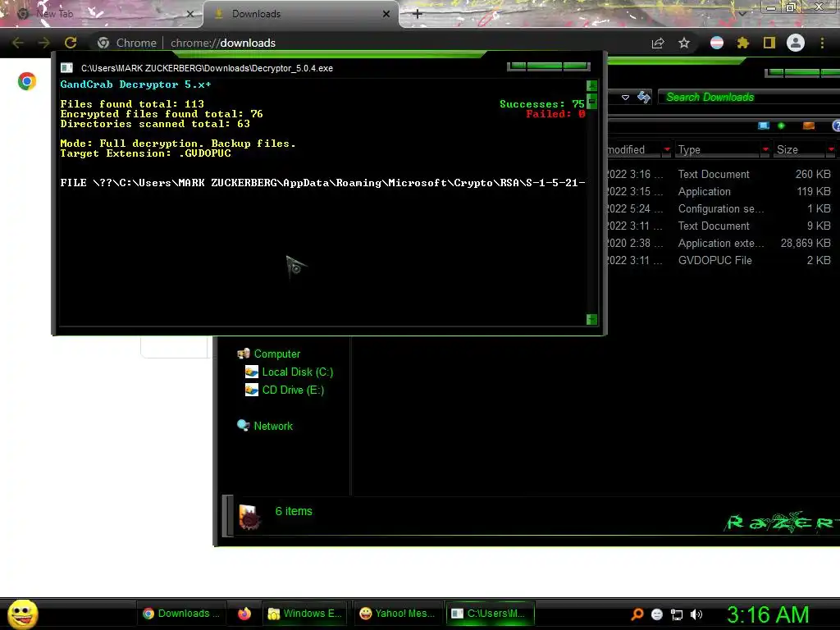
Task: Click the folder thumbnail in details pane
Action: click(249, 517)
